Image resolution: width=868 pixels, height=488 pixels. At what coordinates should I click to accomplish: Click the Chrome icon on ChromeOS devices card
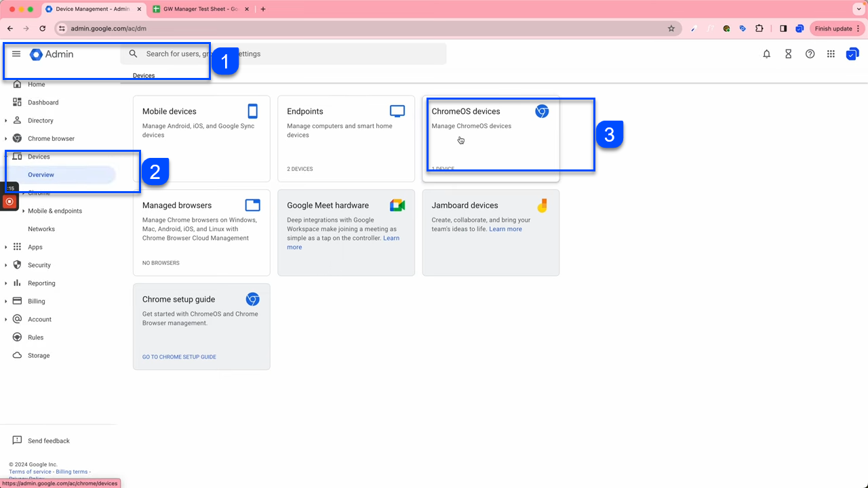542,111
